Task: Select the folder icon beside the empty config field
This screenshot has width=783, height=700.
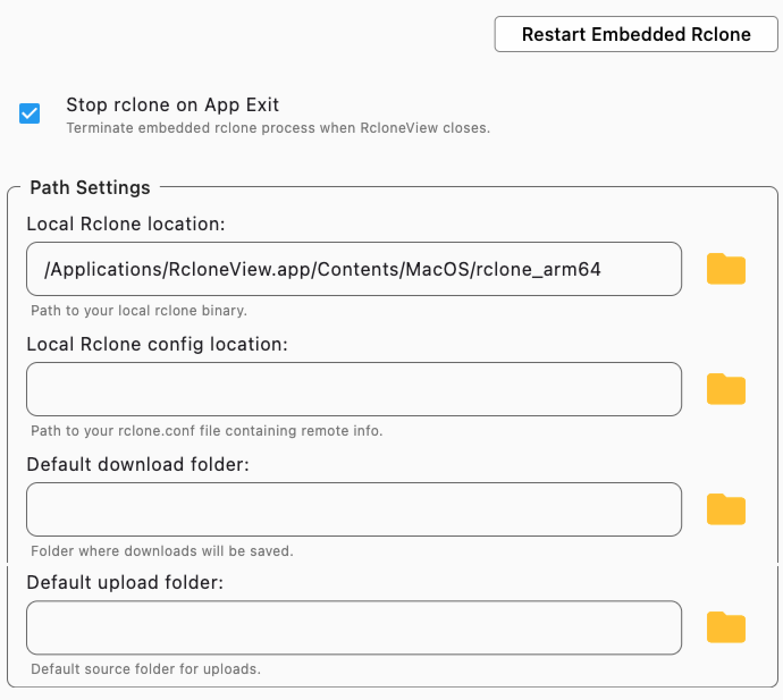Action: (x=726, y=389)
